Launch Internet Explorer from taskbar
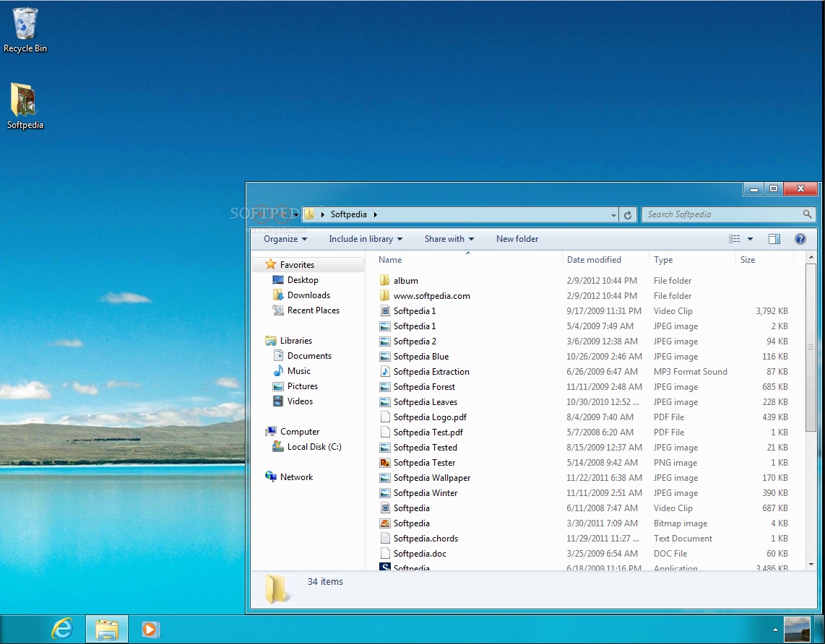Screen dimensions: 825x644 point(62,629)
